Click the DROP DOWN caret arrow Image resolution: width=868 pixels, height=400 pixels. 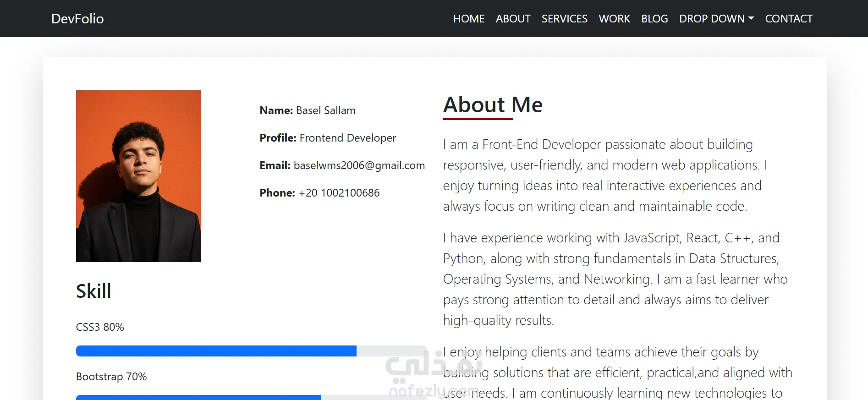click(x=751, y=19)
